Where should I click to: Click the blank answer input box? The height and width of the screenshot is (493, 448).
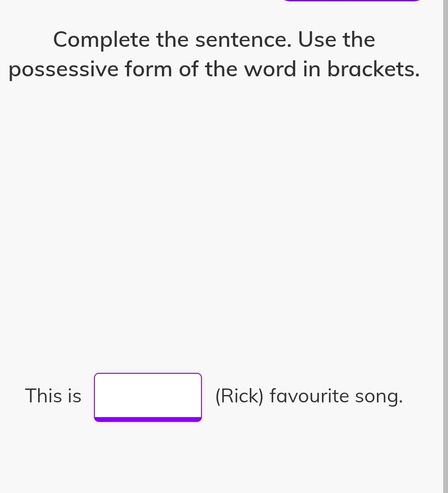click(148, 395)
